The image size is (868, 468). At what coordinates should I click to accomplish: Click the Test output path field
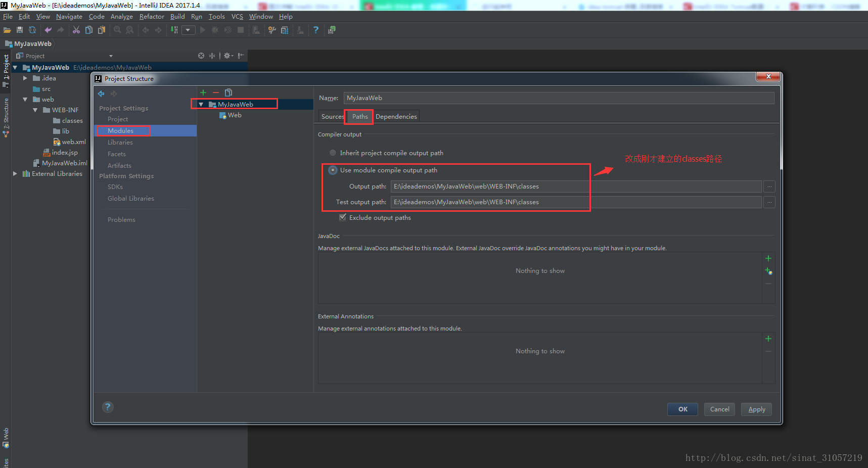coord(576,202)
